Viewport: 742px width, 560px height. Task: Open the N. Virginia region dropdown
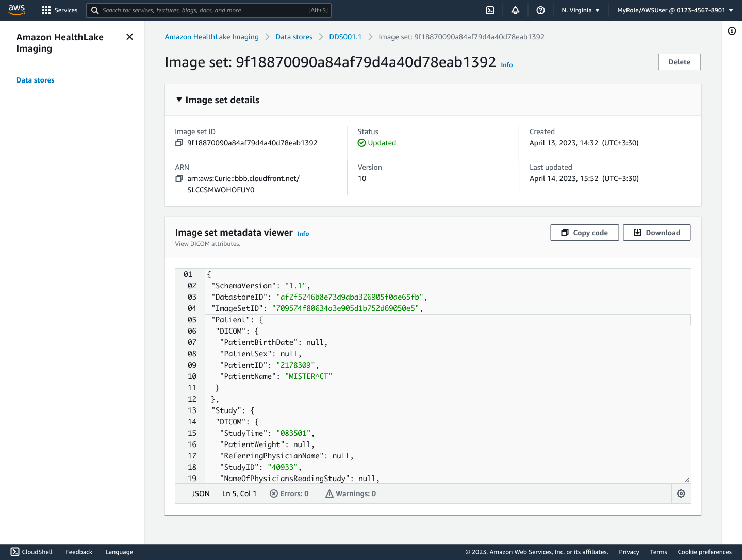pyautogui.click(x=581, y=10)
